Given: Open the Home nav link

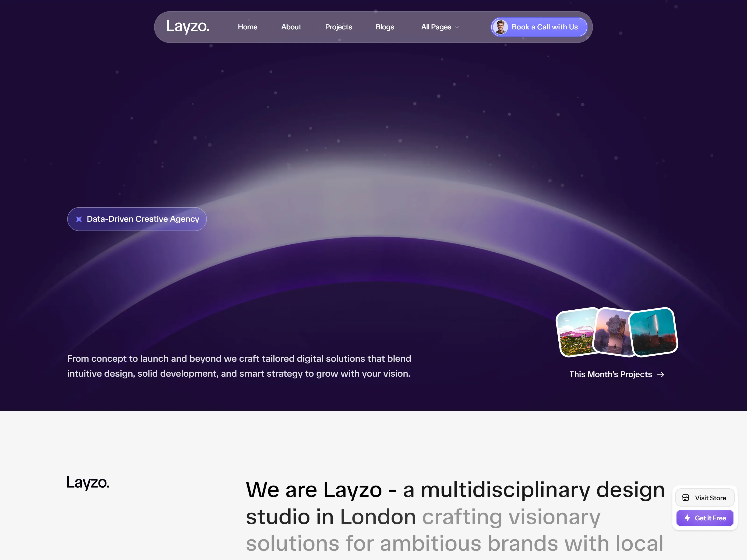Looking at the screenshot, I should [247, 27].
